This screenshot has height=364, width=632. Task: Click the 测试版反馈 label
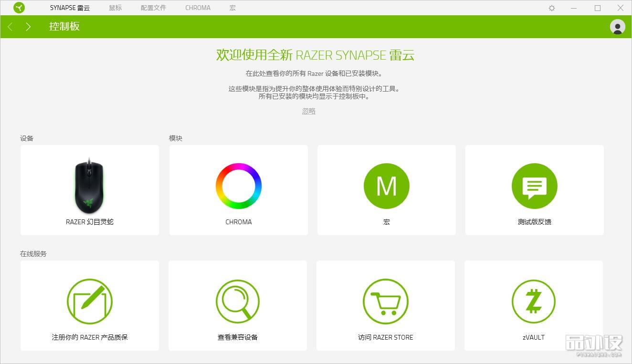535,222
